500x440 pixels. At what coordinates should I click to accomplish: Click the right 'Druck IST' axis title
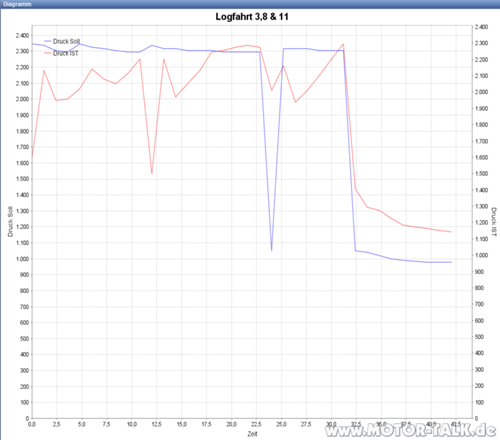[494, 222]
